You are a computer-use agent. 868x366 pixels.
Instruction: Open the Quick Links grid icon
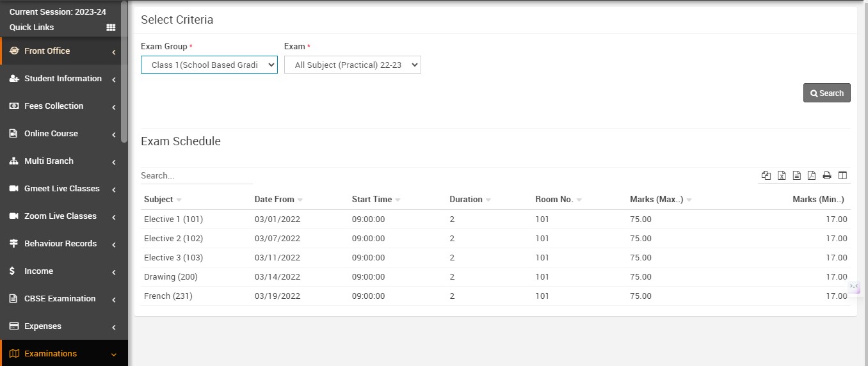pyautogui.click(x=111, y=28)
